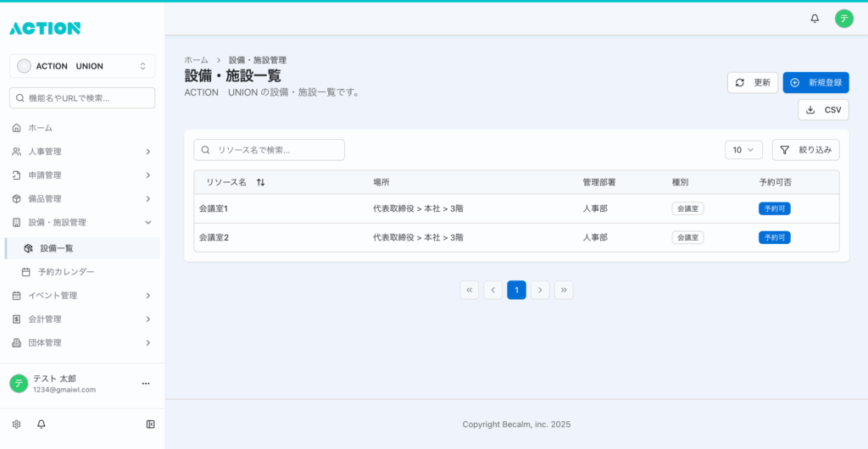Image resolution: width=868 pixels, height=449 pixels.
Task: Collapse sidebar using the panel icon
Action: point(150,424)
